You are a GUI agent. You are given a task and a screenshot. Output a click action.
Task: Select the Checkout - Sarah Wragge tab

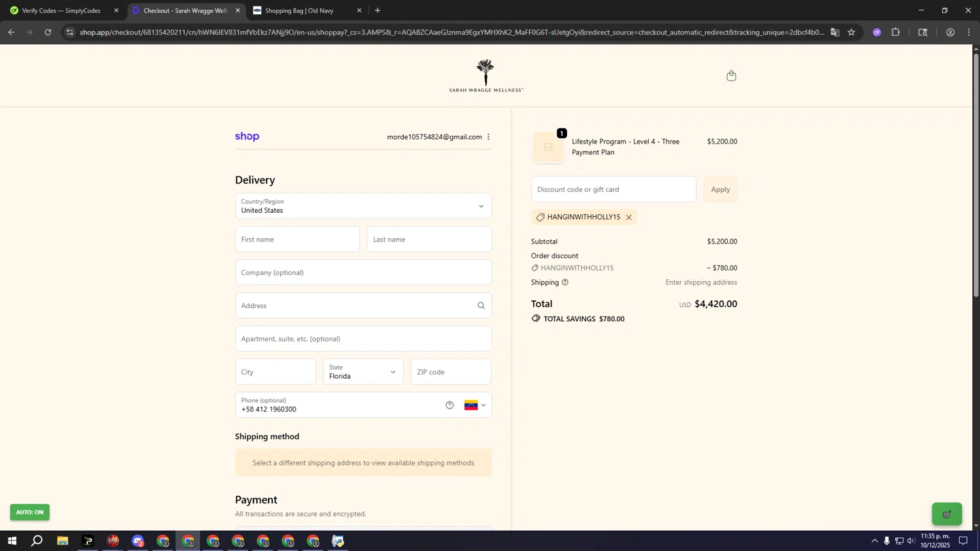coord(185,10)
